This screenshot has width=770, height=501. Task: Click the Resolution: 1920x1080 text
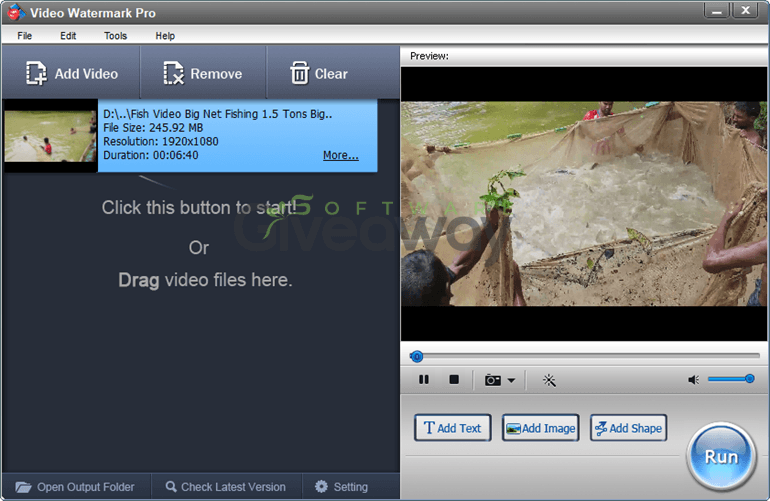(161, 141)
